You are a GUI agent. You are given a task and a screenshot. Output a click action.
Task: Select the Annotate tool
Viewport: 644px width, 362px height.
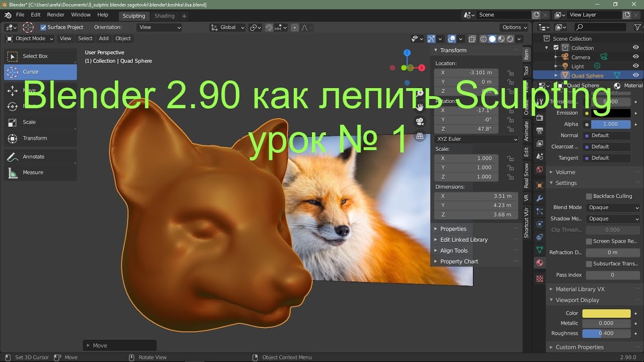pyautogui.click(x=40, y=157)
